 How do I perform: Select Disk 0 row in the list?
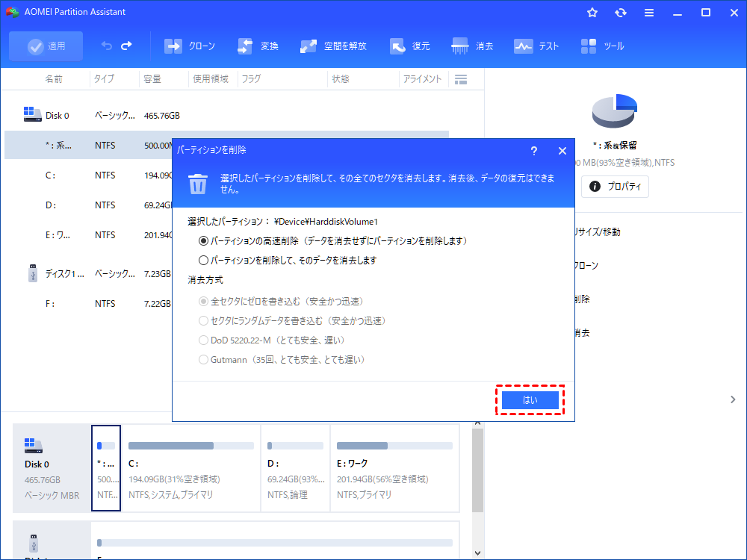(x=226, y=116)
